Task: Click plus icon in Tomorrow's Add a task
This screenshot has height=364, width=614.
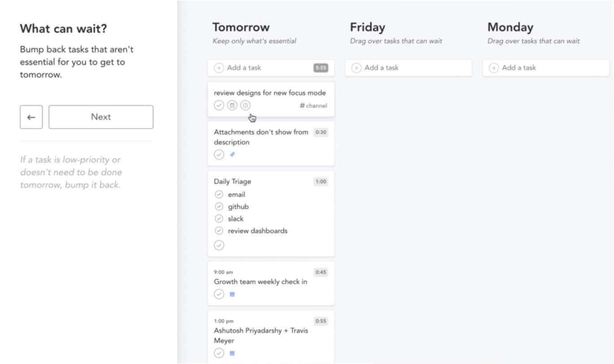Action: tap(219, 68)
